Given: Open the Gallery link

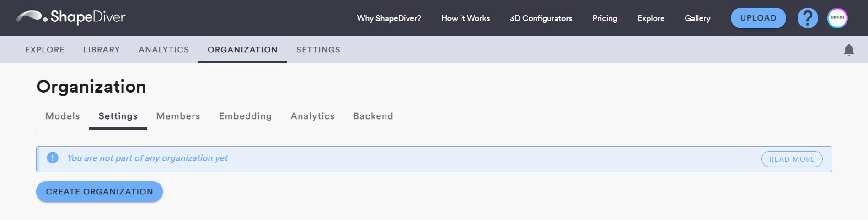Looking at the screenshot, I should [697, 18].
